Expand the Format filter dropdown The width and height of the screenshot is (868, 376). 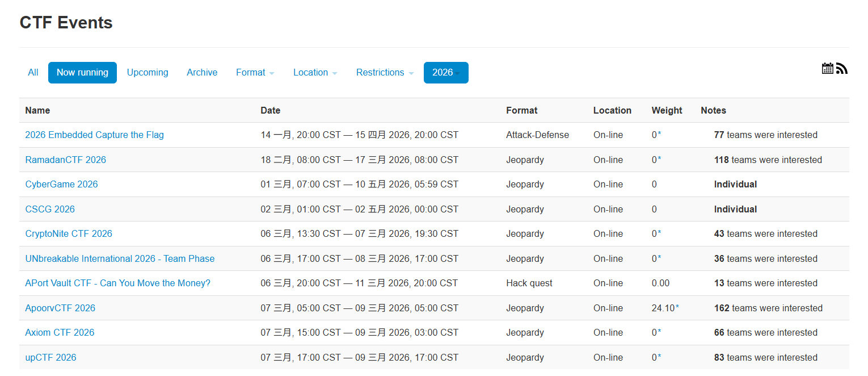[x=255, y=73]
